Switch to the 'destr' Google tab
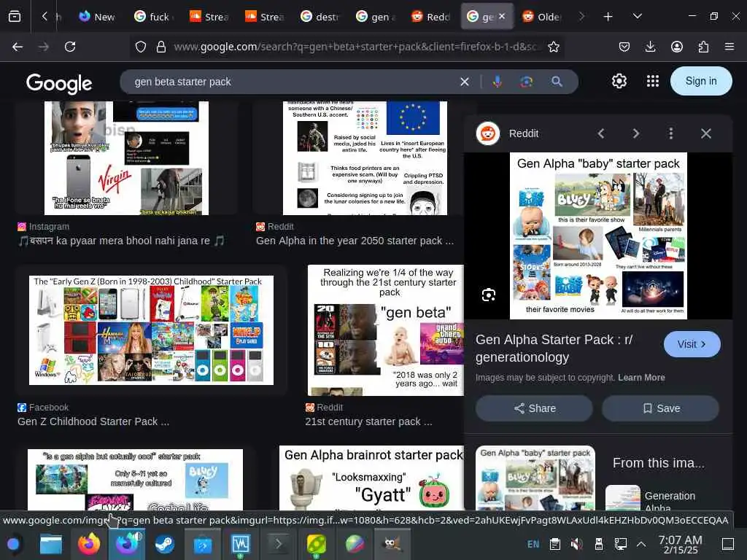This screenshot has width=747, height=560. point(320,17)
